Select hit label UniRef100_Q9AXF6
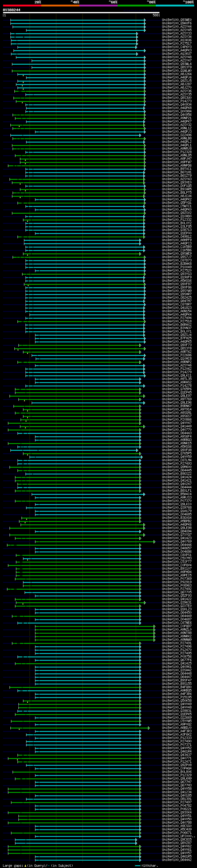197x868 pixels. coord(177,23)
